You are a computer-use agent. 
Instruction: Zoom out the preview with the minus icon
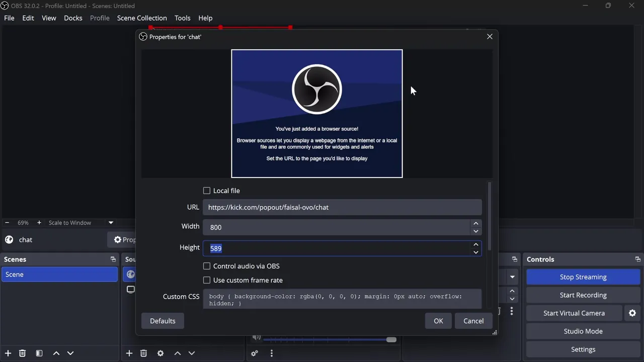(7, 223)
